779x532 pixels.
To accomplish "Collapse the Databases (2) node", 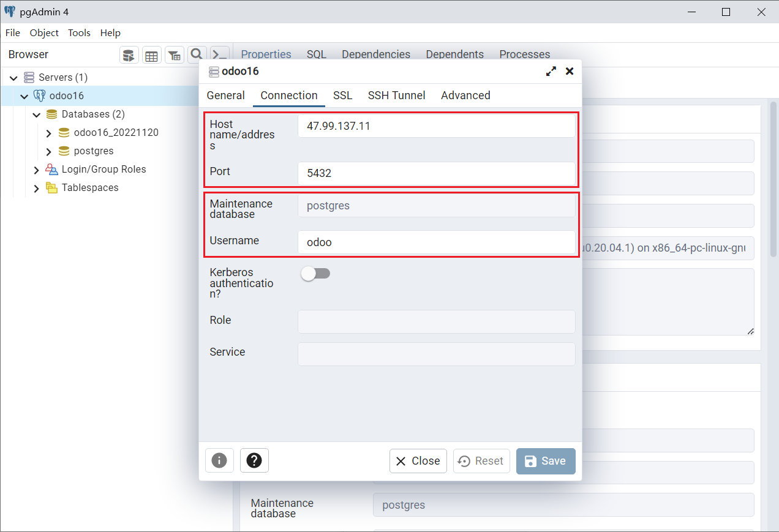I will [x=37, y=114].
